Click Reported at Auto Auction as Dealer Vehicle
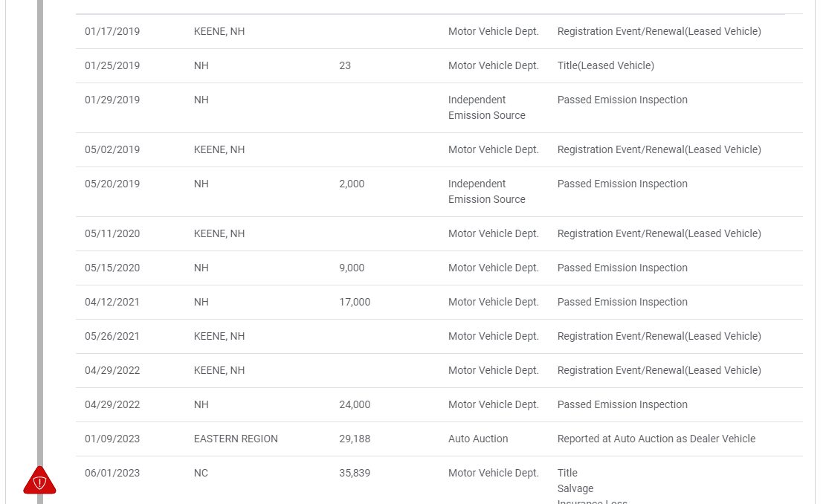826x504 pixels. [656, 439]
